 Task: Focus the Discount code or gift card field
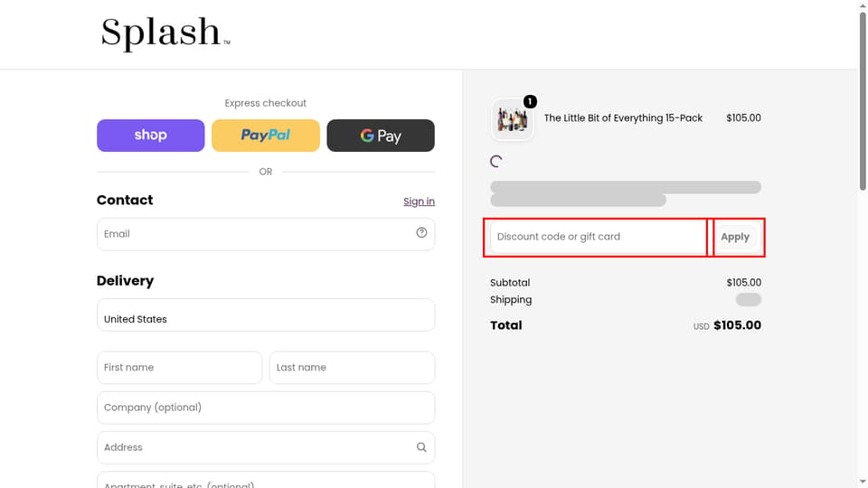click(x=598, y=237)
